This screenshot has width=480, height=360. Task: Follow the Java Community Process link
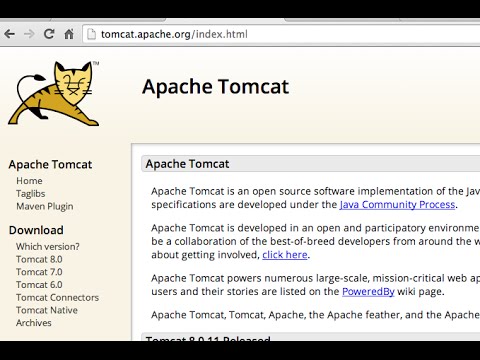tap(397, 204)
